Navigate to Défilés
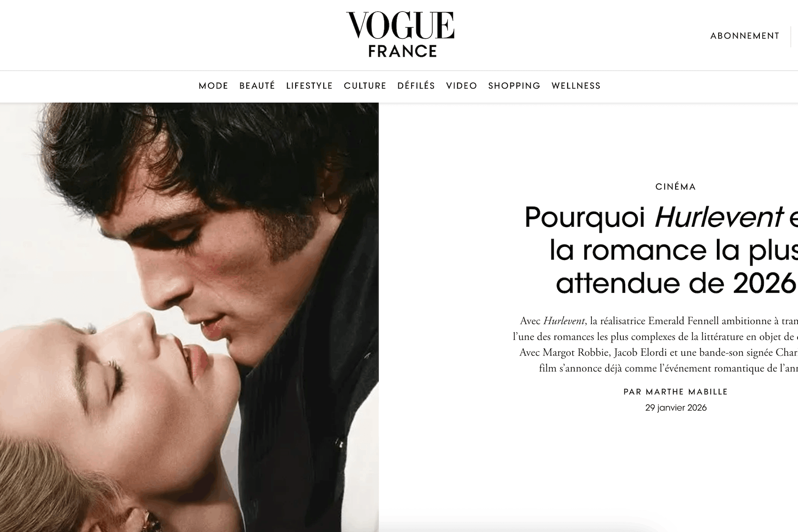Image resolution: width=798 pixels, height=532 pixels. click(x=416, y=86)
